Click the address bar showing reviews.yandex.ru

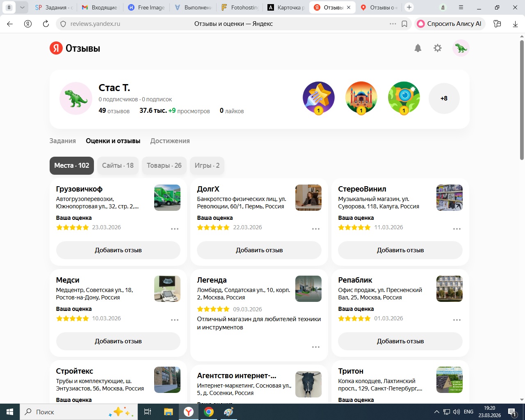pos(233,24)
